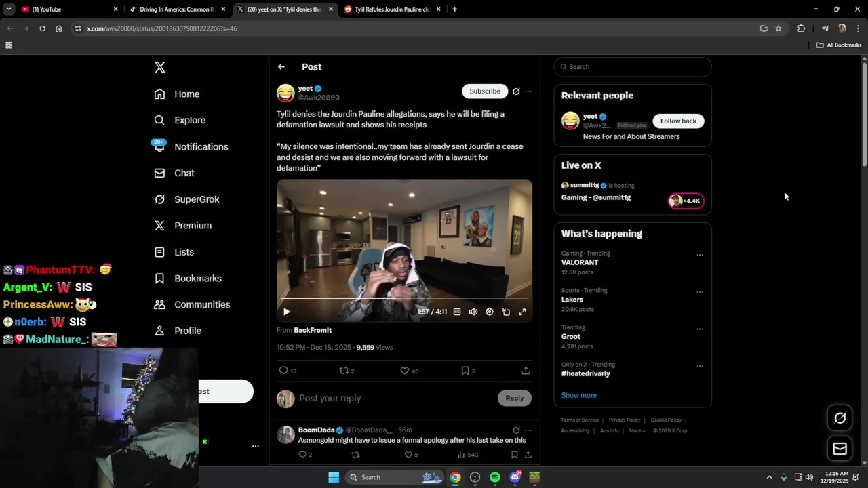Subscribe to yeet
This screenshot has width=868, height=488.
coord(485,91)
